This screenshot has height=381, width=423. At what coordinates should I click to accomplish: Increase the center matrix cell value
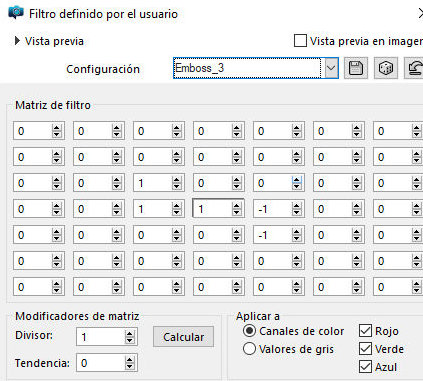[236, 206]
